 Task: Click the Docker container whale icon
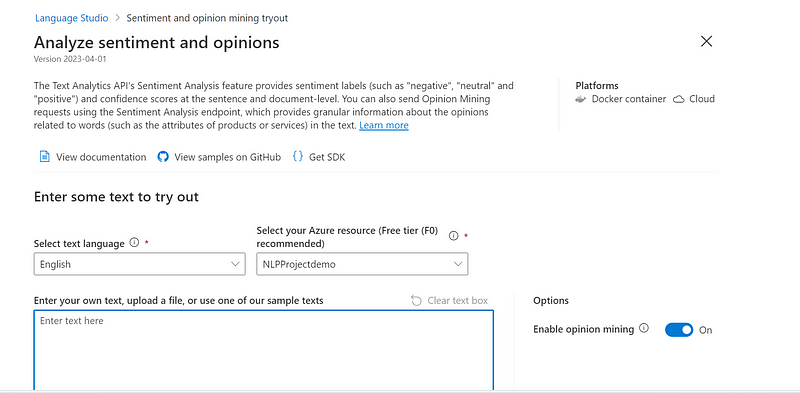(581, 99)
